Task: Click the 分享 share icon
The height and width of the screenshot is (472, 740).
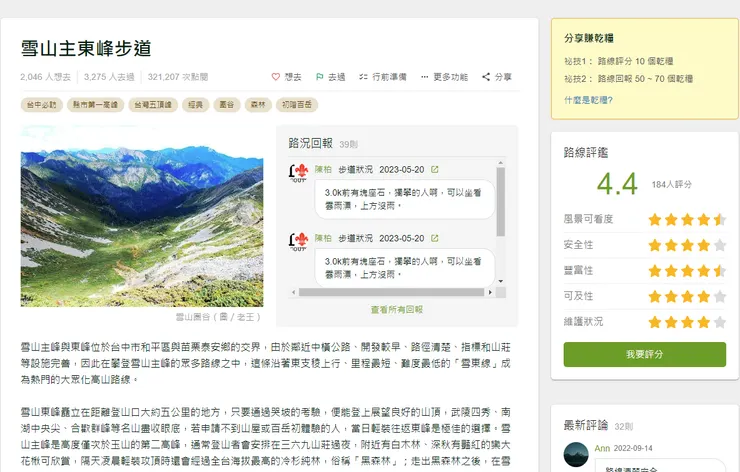Action: pos(486,77)
